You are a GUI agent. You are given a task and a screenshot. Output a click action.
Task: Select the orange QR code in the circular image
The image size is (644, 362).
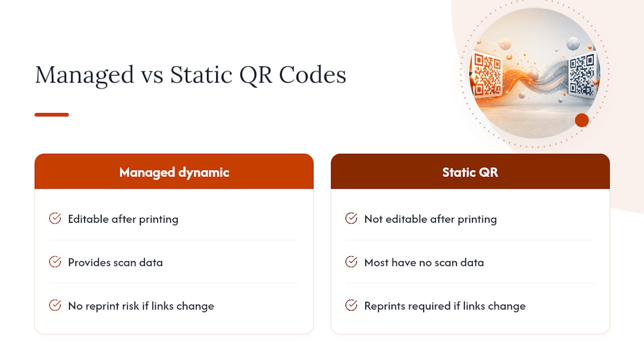487,75
